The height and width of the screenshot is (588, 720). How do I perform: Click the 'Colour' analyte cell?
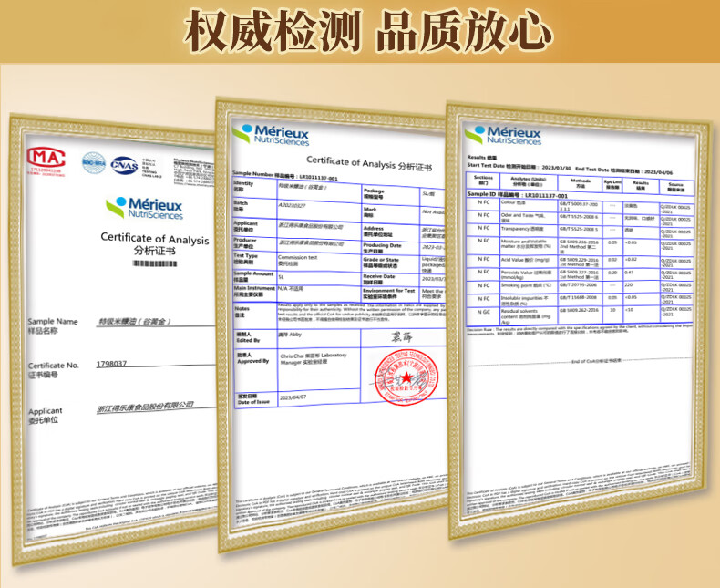529,205
